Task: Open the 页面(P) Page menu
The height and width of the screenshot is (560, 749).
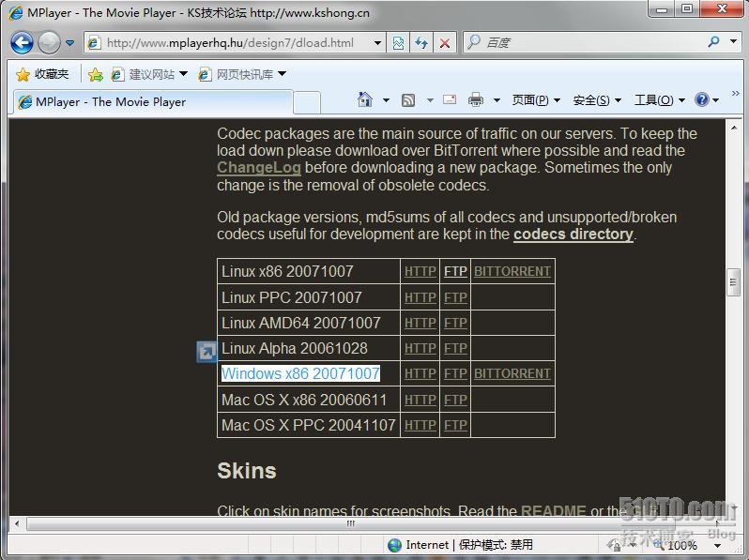Action: 535,100
